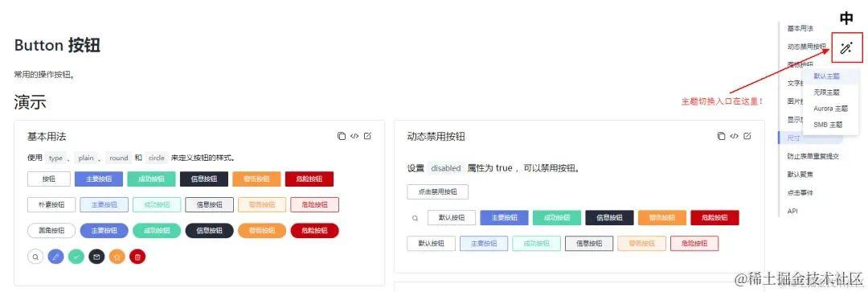
Task: Click the rounded red 危险按钮 pill button
Action: (x=314, y=231)
